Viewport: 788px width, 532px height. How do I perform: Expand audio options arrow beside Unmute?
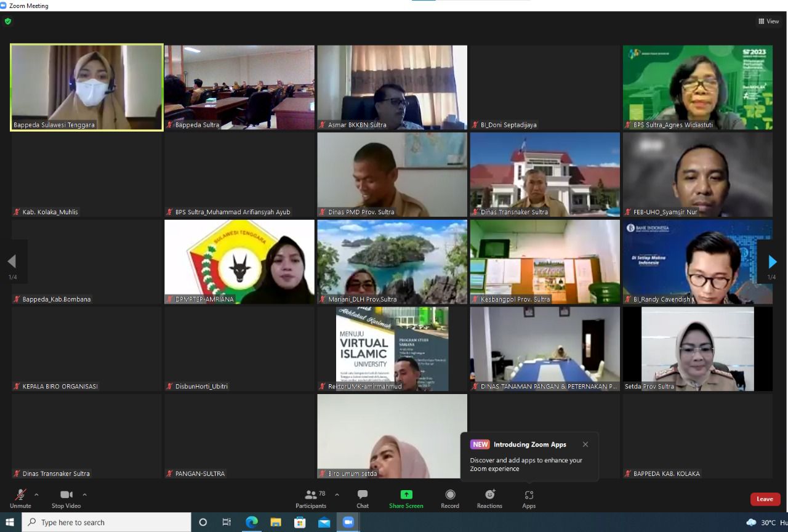[x=36, y=494]
